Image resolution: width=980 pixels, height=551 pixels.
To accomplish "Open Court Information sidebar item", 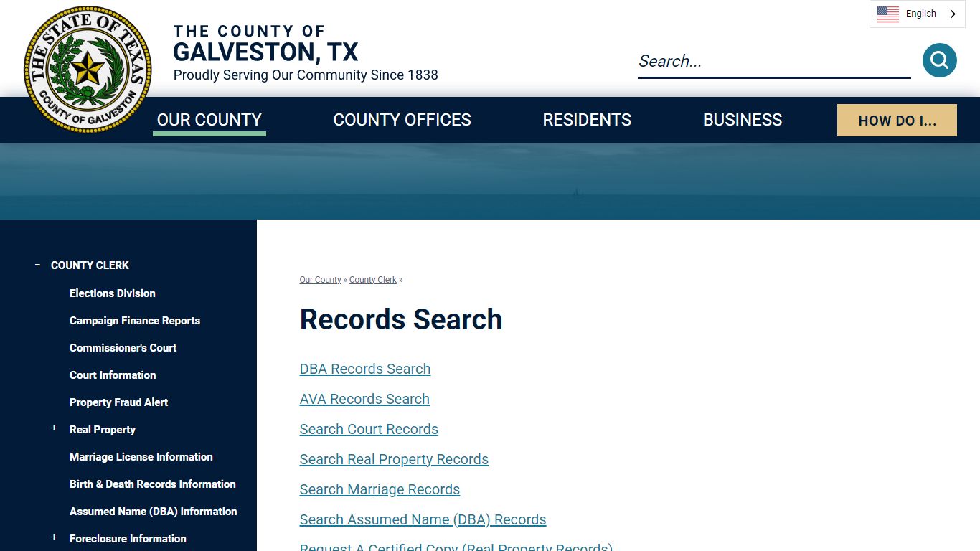I will 113,375.
